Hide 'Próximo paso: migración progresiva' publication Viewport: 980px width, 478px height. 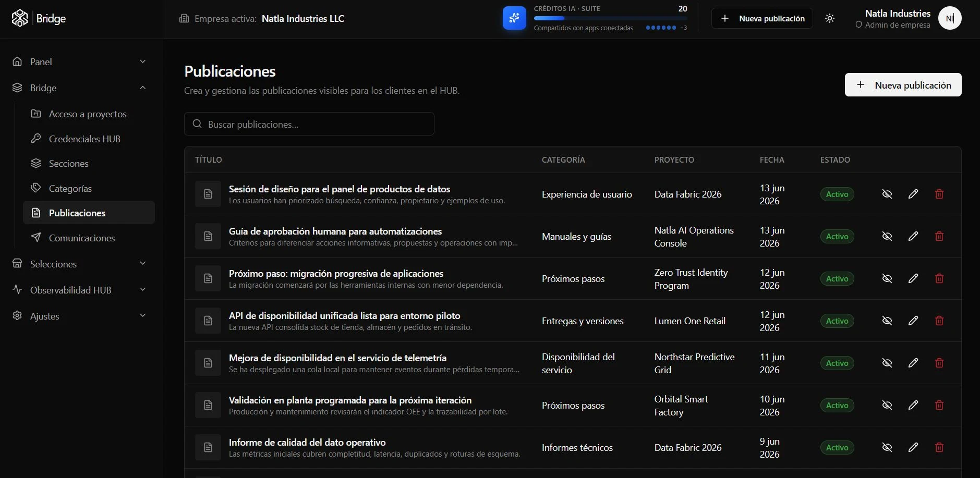pos(887,278)
